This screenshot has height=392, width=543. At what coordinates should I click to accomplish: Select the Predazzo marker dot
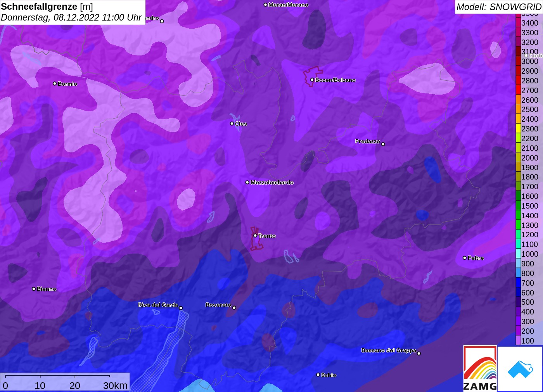point(383,144)
